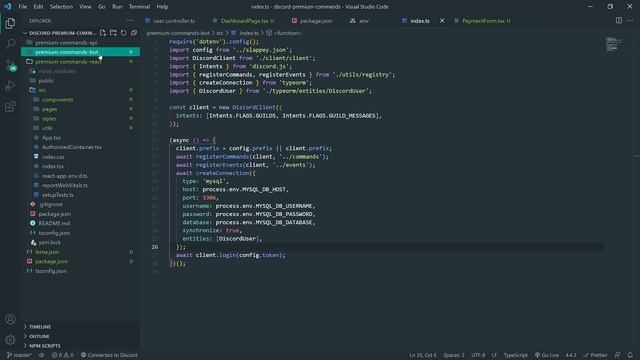
Task: Open the Selection menu
Action: [x=61, y=7]
